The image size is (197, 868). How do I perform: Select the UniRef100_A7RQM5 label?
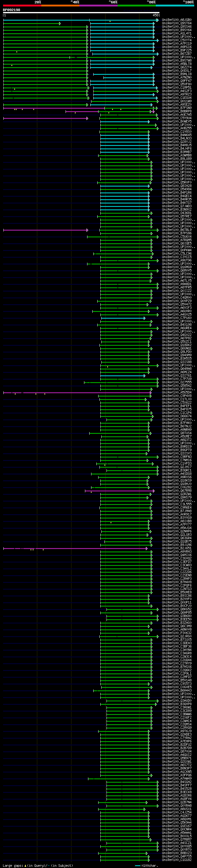[177, 240]
